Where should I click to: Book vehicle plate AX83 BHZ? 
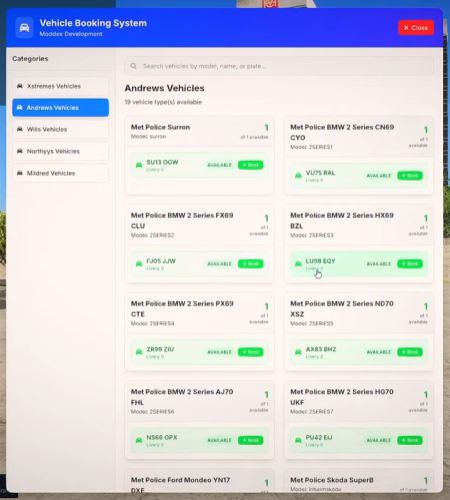click(x=410, y=352)
